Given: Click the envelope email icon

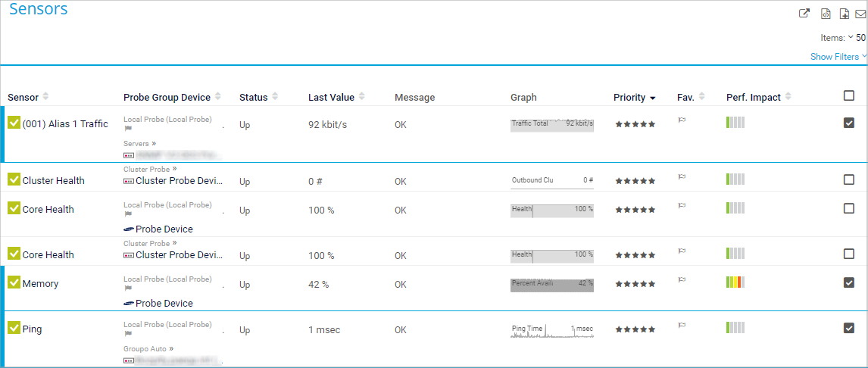Looking at the screenshot, I should 860,14.
